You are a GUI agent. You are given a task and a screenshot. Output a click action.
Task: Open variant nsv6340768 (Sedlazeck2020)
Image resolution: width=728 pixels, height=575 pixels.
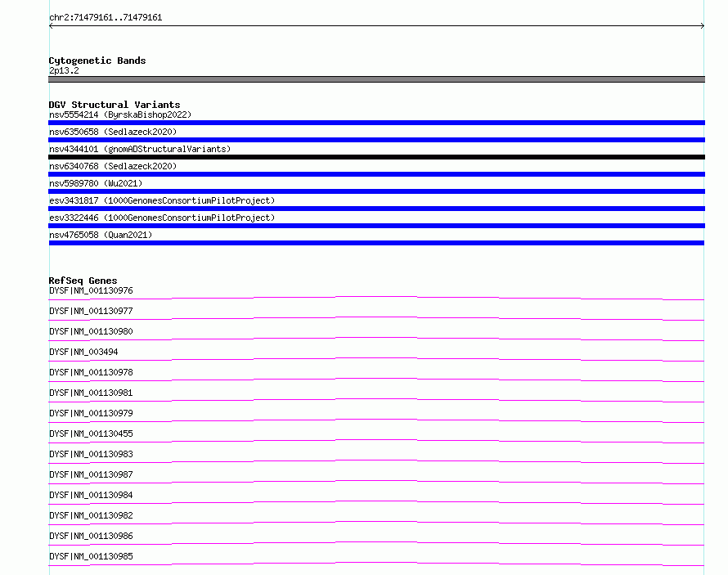pos(113,166)
